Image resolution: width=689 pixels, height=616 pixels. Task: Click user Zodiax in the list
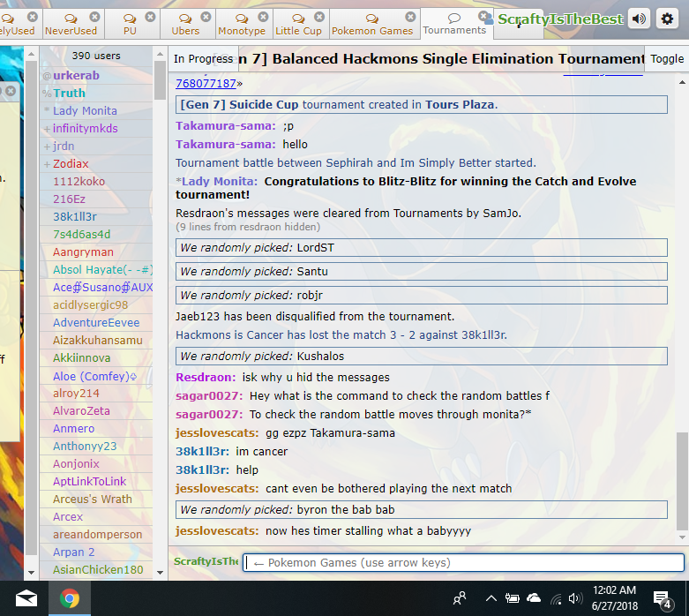tap(96, 163)
